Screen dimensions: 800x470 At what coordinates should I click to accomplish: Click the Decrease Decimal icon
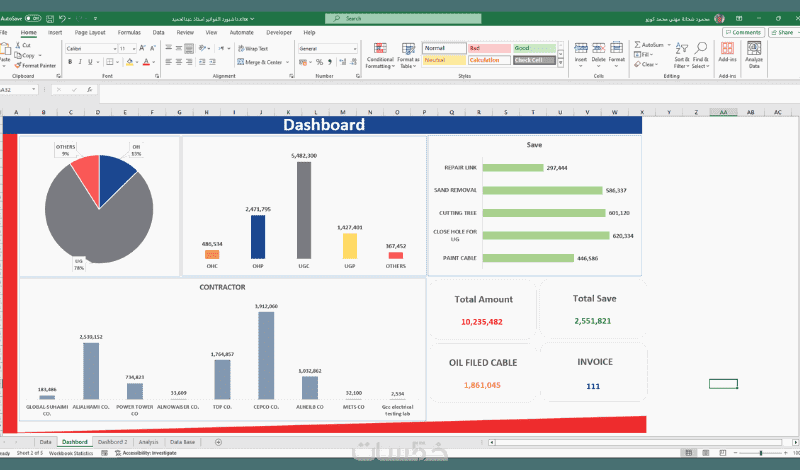354,62
